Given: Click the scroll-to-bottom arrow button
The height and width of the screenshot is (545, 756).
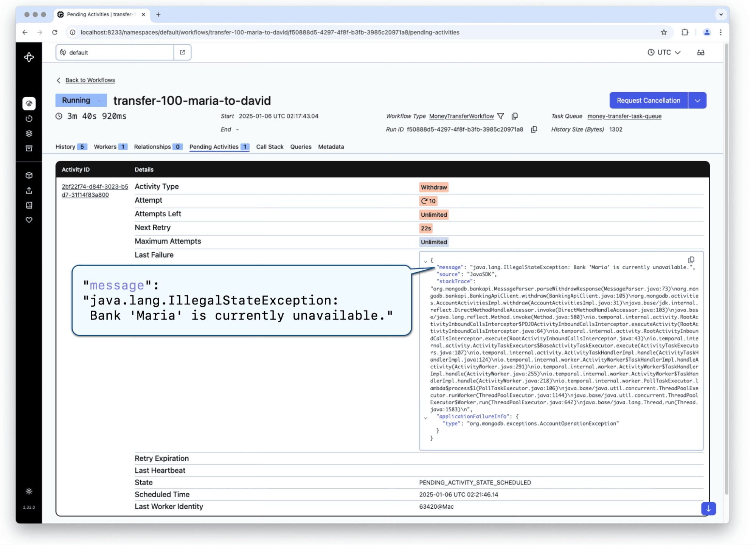Looking at the screenshot, I should [x=708, y=509].
